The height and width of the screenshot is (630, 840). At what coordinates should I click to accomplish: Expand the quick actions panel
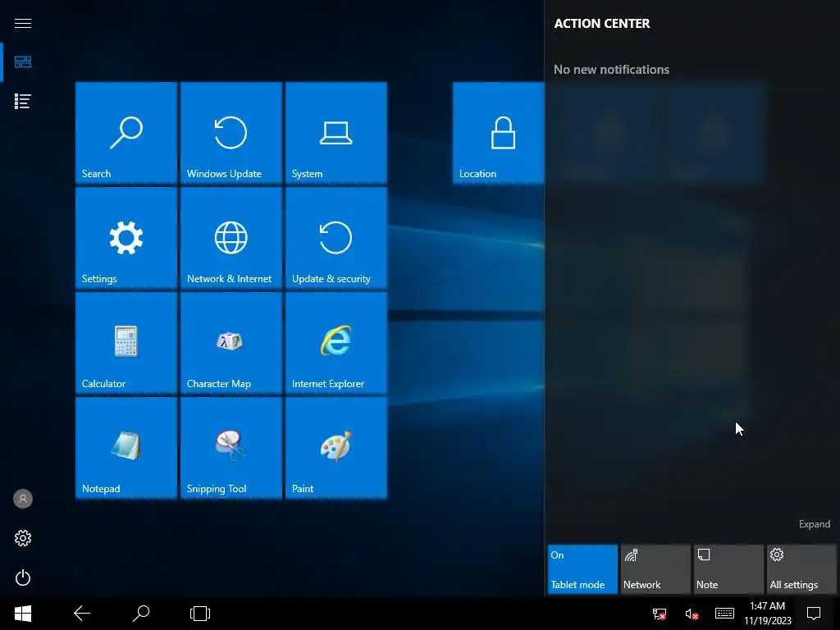(x=815, y=524)
